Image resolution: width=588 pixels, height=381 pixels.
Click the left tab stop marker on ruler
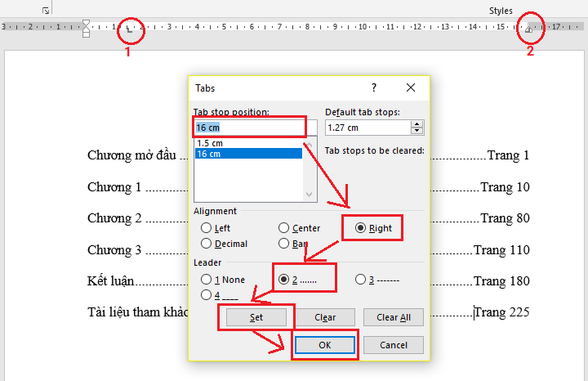pyautogui.click(x=128, y=29)
